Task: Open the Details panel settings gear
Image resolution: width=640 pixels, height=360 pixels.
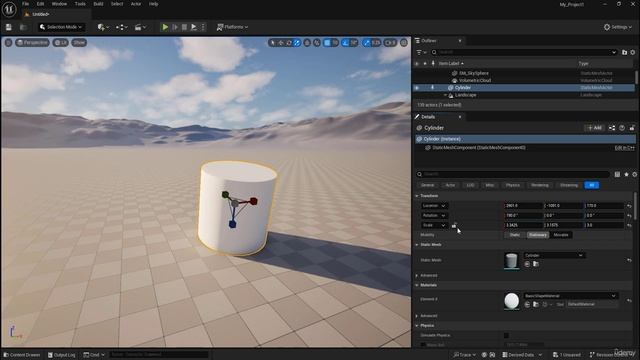Action: [634, 174]
